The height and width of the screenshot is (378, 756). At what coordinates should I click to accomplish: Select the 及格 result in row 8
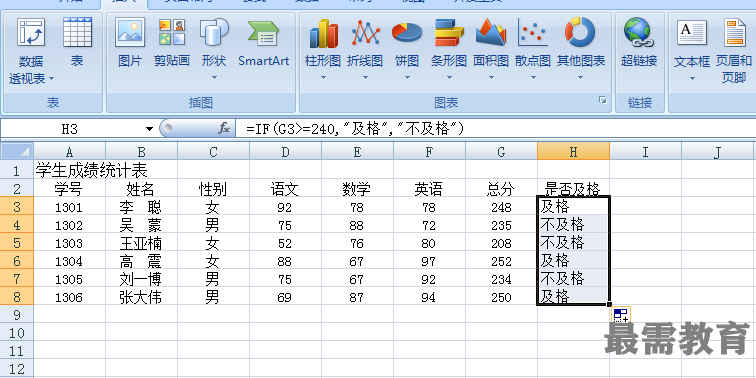pyautogui.click(x=573, y=297)
